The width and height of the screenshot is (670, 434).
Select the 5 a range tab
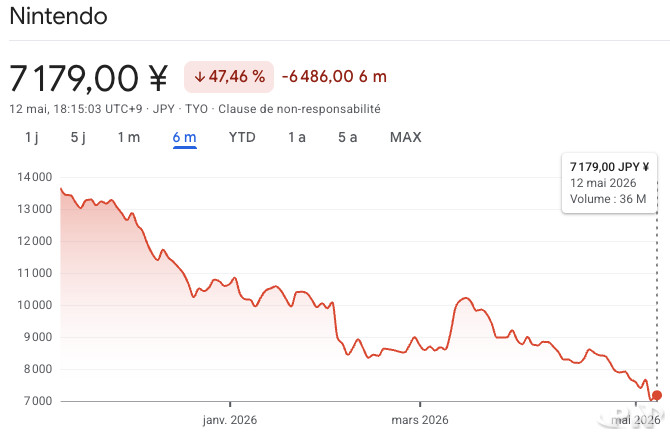(x=347, y=138)
